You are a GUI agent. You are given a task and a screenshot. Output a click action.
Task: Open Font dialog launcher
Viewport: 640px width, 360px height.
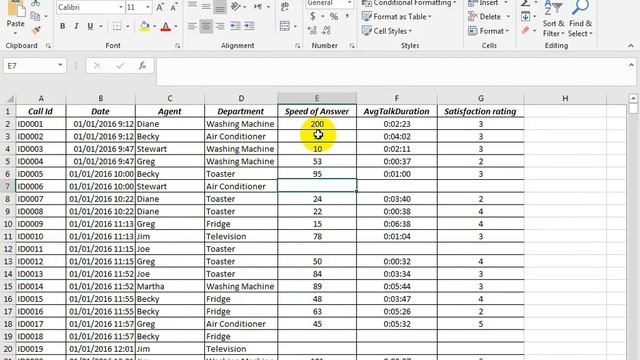[x=178, y=46]
